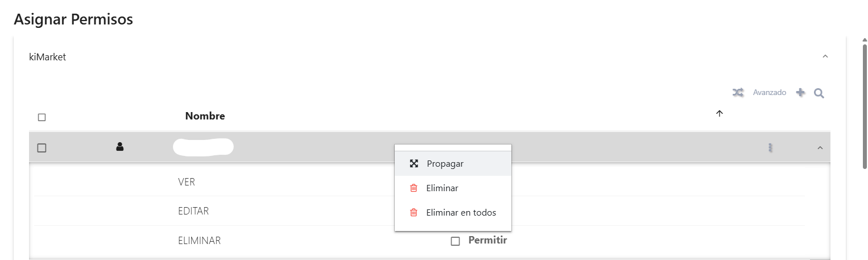868x260 pixels.
Task: Click the red trash icon beside Eliminar
Action: pos(414,188)
